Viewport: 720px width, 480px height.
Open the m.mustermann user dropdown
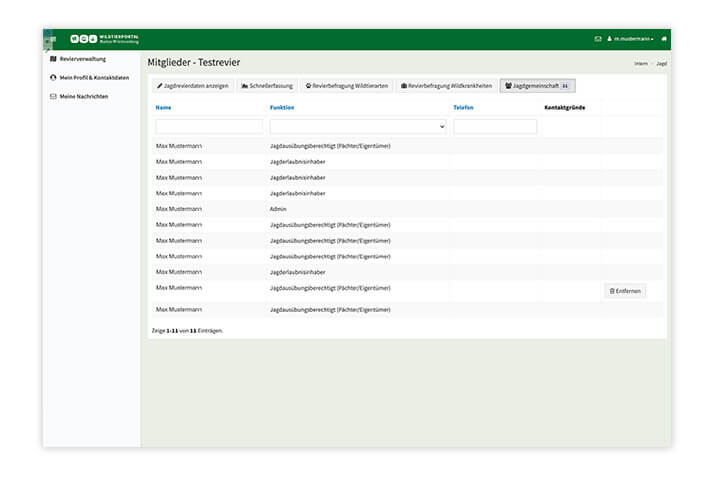630,39
